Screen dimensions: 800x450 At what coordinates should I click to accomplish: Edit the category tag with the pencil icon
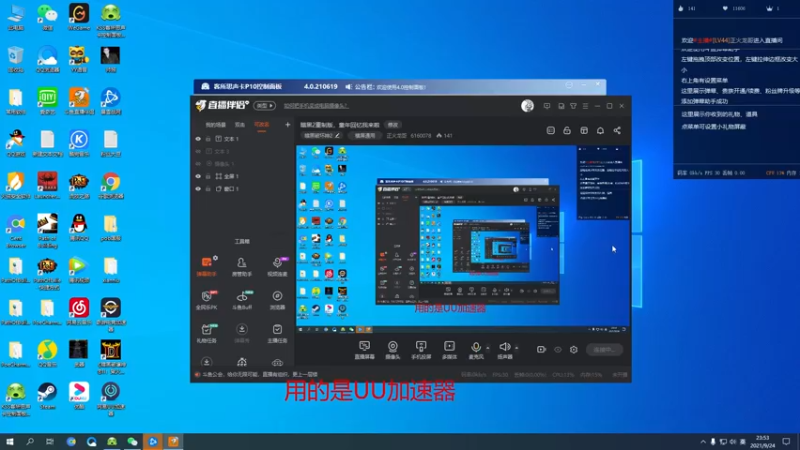(x=337, y=136)
